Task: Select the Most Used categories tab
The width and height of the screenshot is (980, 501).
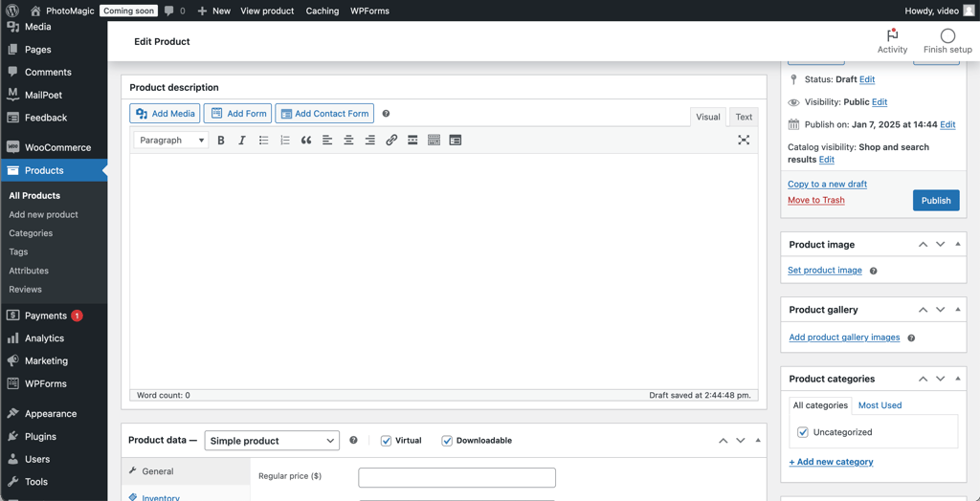Action: click(880, 405)
